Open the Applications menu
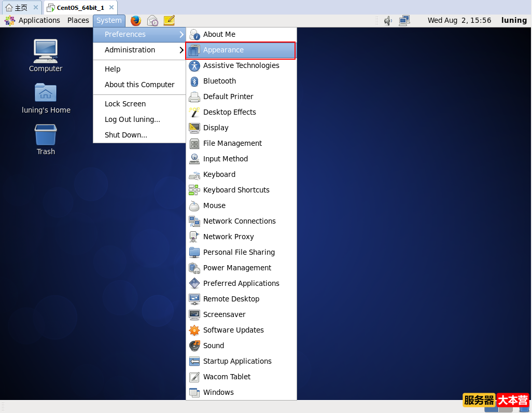The image size is (532, 413). (33, 20)
